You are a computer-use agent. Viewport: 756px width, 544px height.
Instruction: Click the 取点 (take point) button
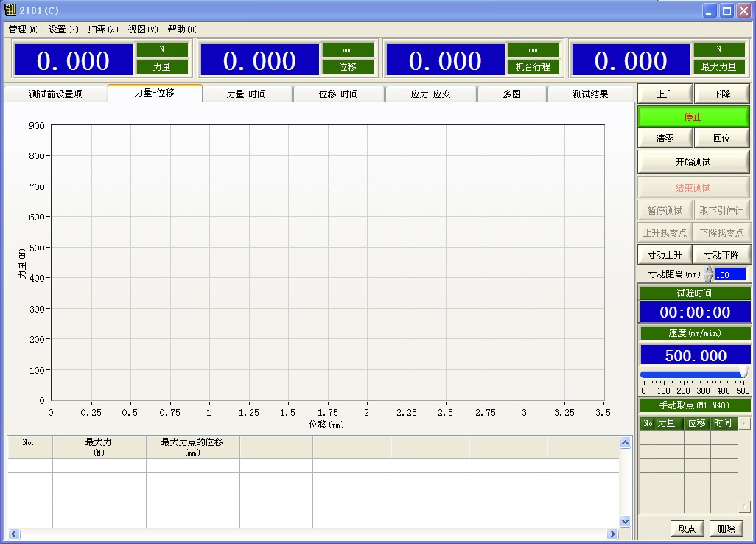(x=687, y=529)
